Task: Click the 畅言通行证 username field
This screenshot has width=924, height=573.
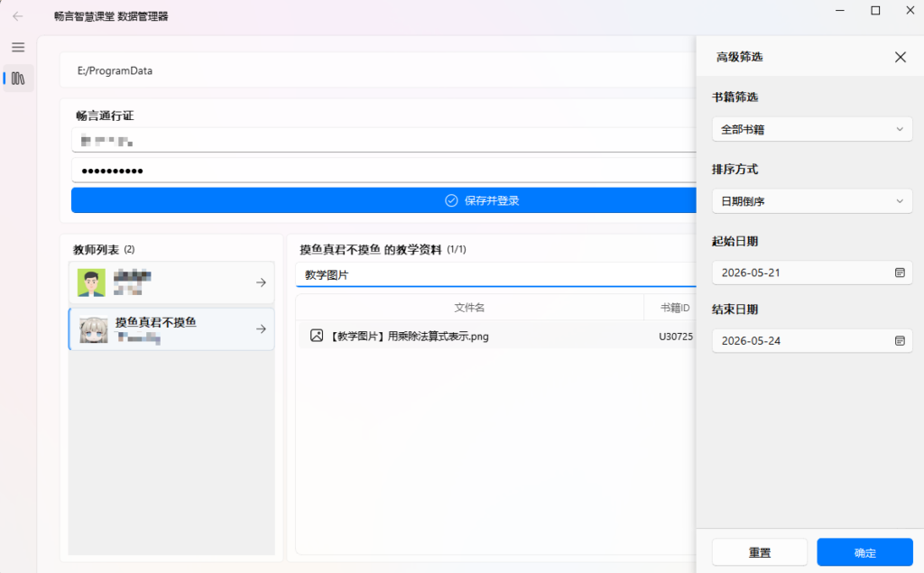Action: click(x=383, y=140)
